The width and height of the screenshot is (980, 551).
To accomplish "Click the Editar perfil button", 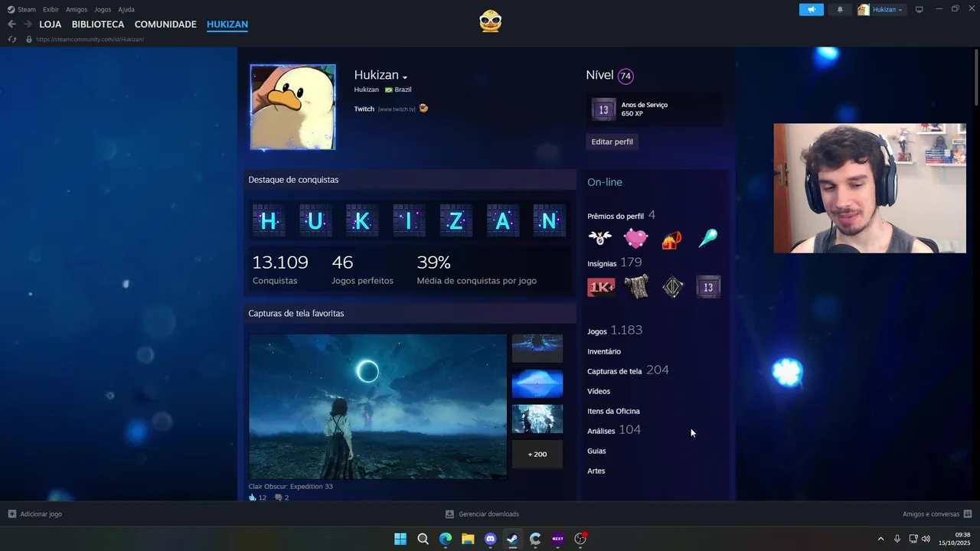I will (612, 142).
